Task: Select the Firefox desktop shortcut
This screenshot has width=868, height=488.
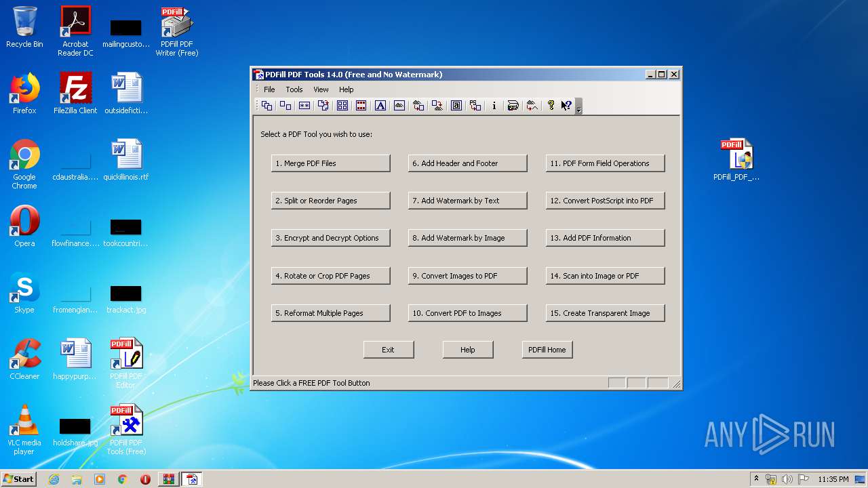Action: click(24, 94)
